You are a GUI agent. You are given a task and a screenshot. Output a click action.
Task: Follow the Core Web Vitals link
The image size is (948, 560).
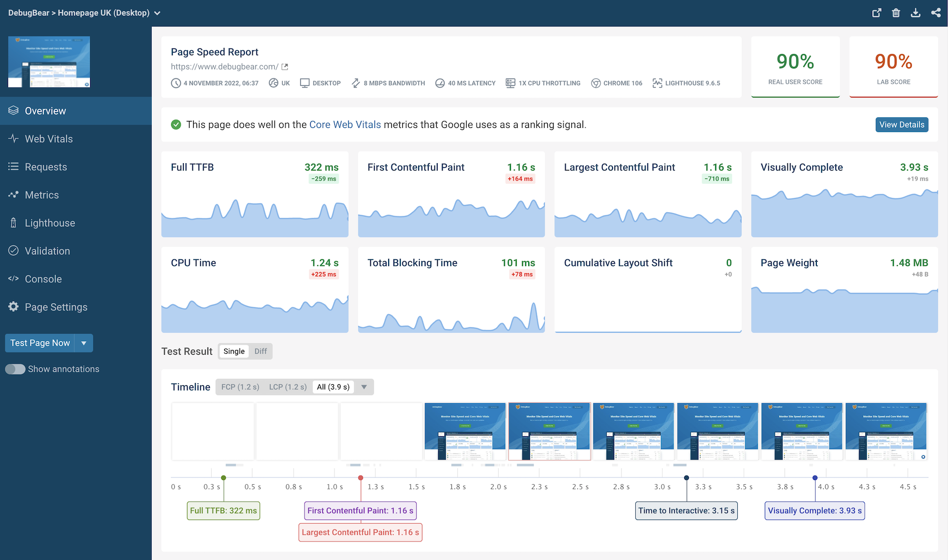coord(345,125)
